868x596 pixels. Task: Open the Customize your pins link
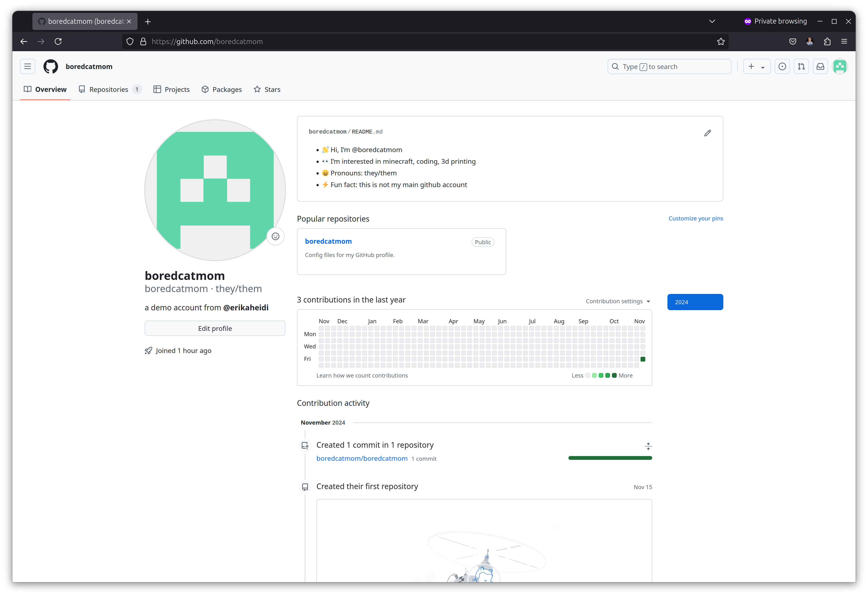[695, 218]
